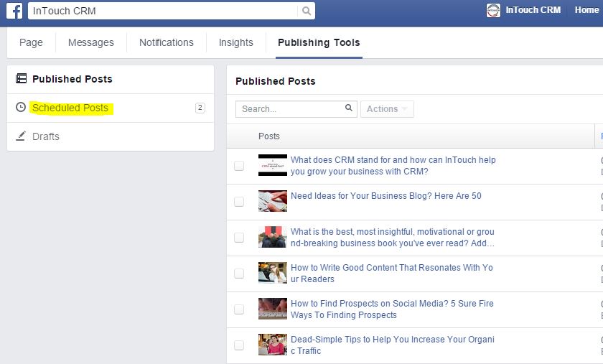Click the InTouch CRM profile name link
This screenshot has height=364, width=603.
[x=533, y=10]
